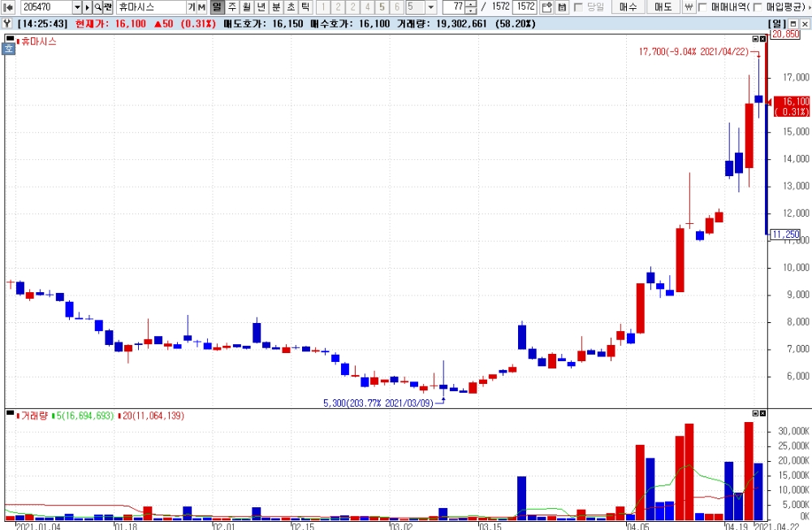Click the wrench settings icon beside the timestamp
The height and width of the screenshot is (530, 812).
click(x=7, y=24)
